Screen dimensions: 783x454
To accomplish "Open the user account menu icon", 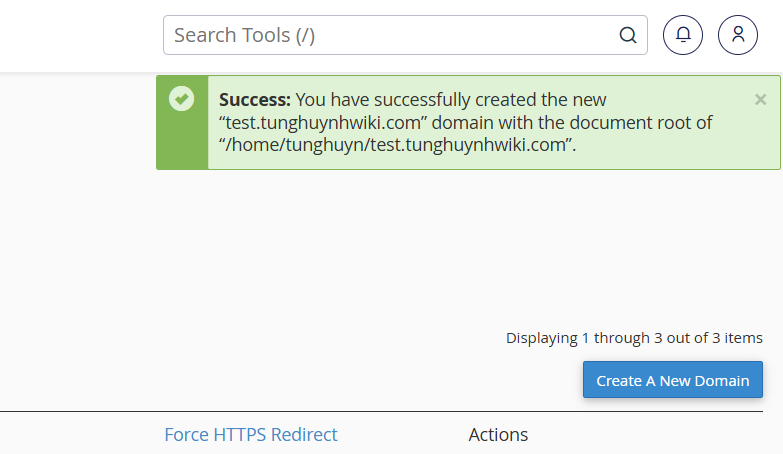I will click(x=738, y=35).
